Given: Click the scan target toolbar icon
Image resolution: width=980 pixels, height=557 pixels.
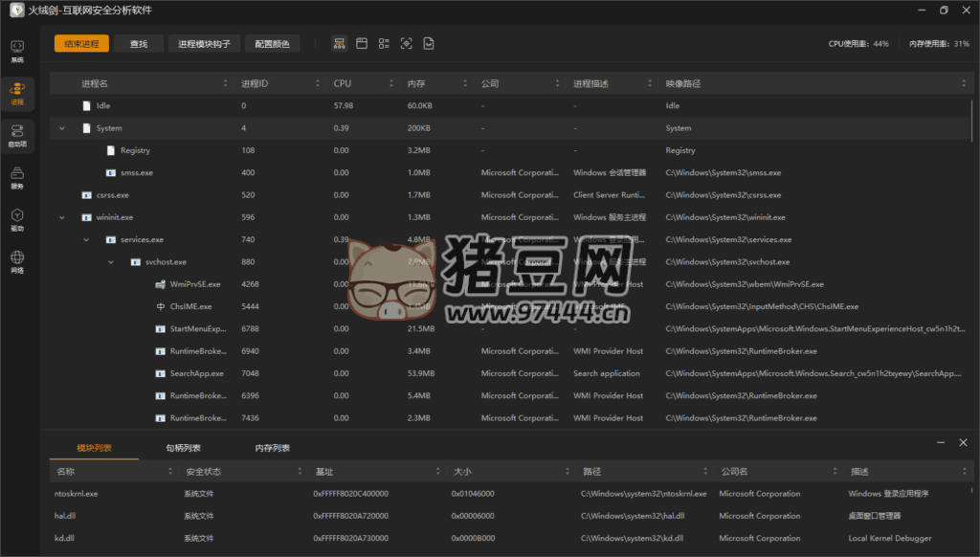Looking at the screenshot, I should 407,44.
